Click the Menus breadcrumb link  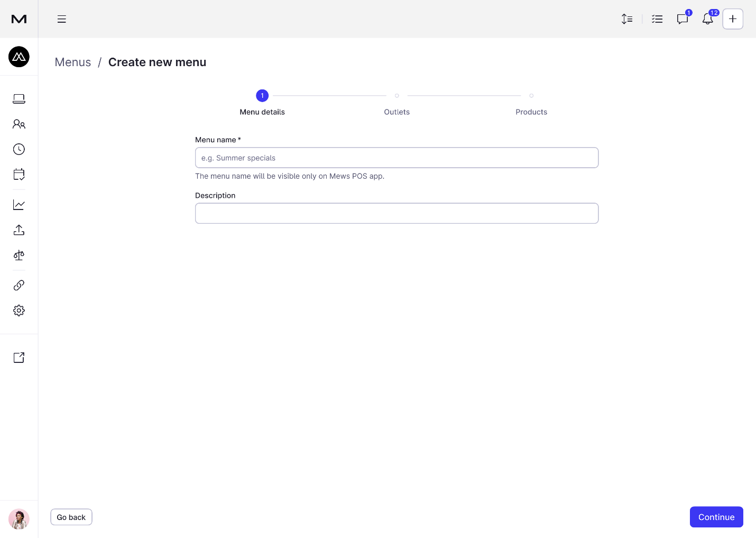click(72, 62)
